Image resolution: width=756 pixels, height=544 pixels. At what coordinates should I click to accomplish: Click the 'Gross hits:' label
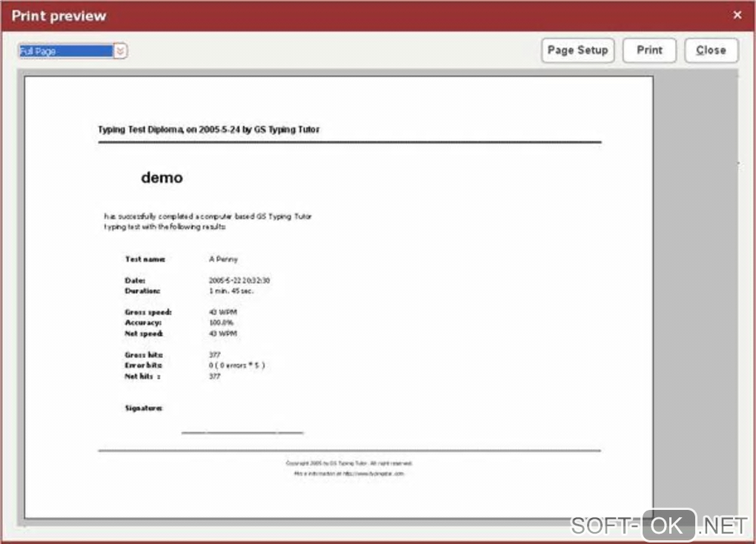pos(144,354)
